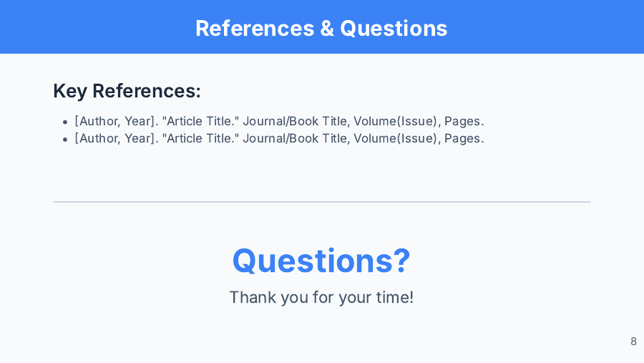The width and height of the screenshot is (644, 363).
Task: Click "Journal/Book Title" in the second reference
Action: [x=294, y=138]
